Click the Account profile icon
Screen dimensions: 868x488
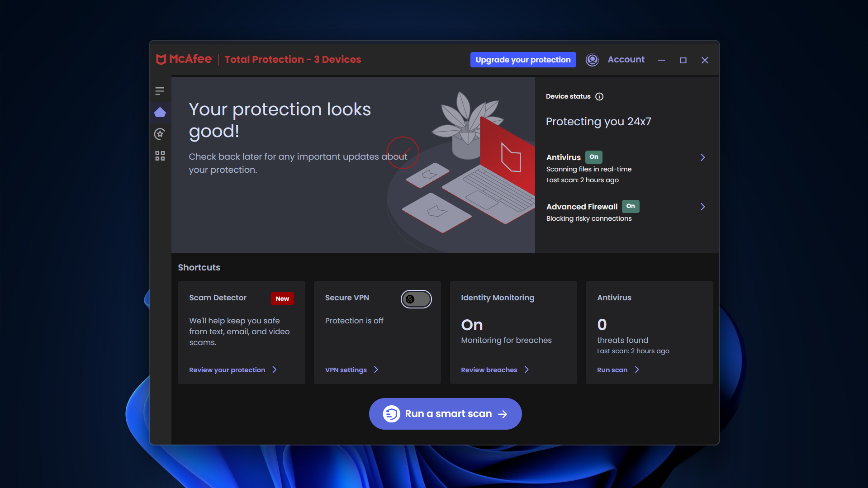592,60
